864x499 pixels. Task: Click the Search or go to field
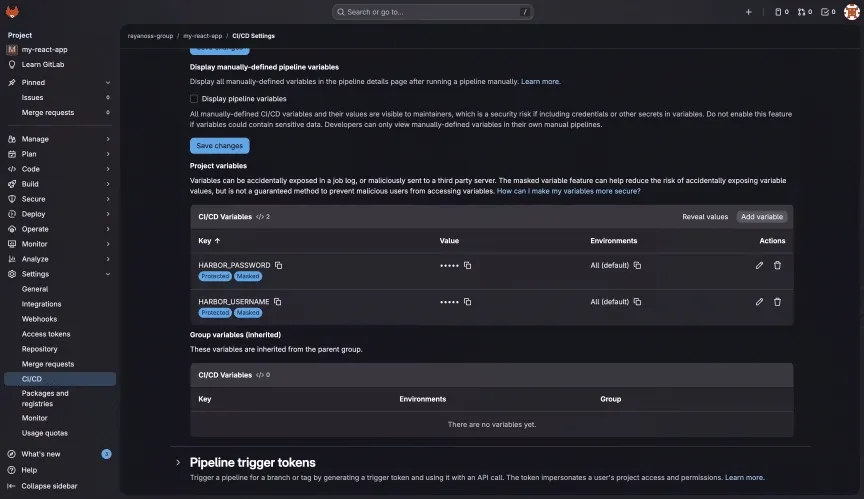[432, 12]
